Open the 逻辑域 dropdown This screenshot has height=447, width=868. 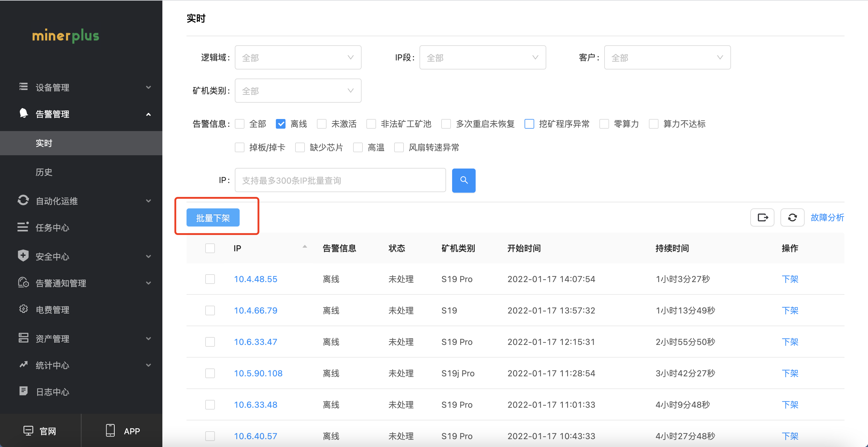click(x=298, y=58)
